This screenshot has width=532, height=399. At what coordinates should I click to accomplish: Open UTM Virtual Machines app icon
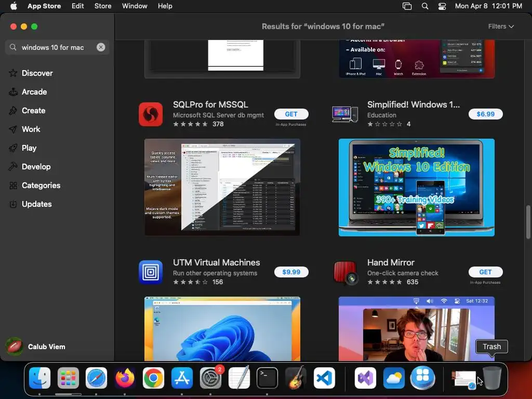151,272
